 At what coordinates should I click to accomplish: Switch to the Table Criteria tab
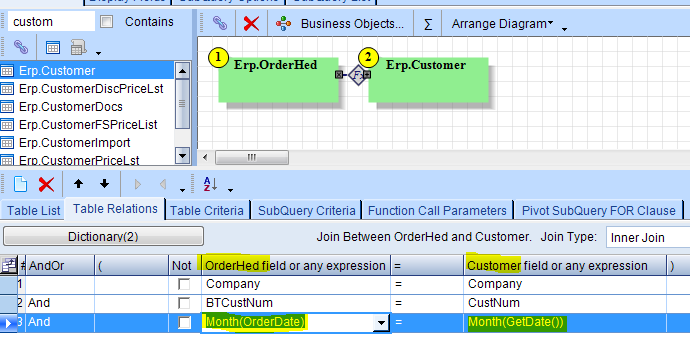pyautogui.click(x=207, y=211)
